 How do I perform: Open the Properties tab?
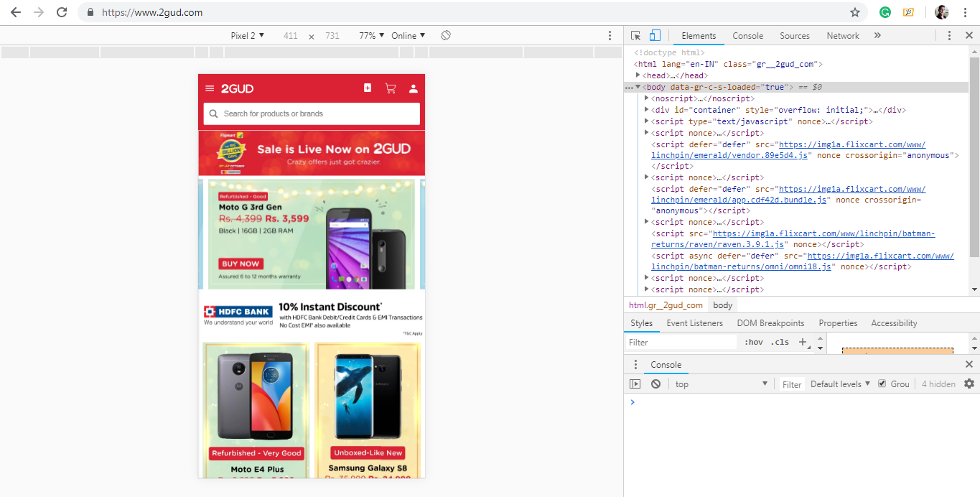(x=838, y=323)
